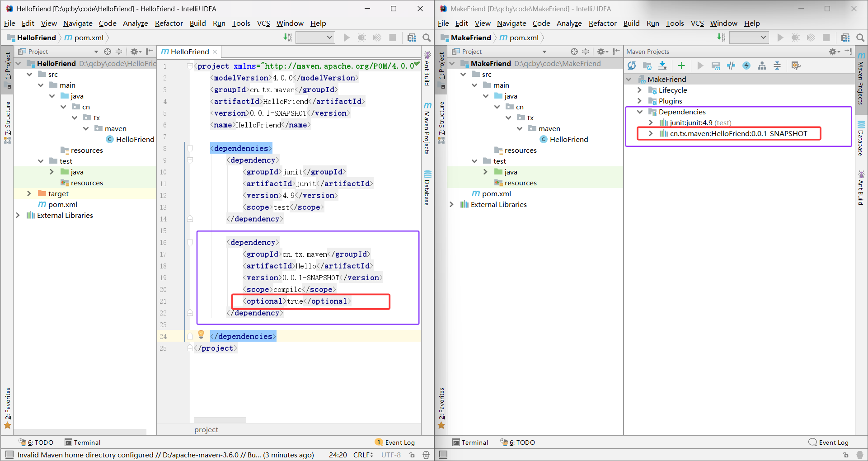Open Maven settings wrench icon
This screenshot has height=461, width=868.
click(x=796, y=66)
